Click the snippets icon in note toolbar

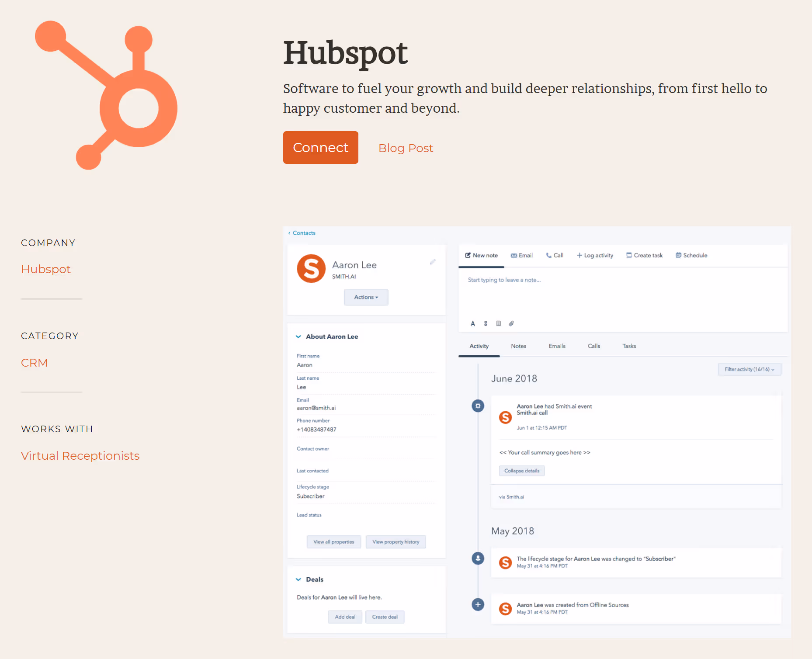tap(486, 323)
